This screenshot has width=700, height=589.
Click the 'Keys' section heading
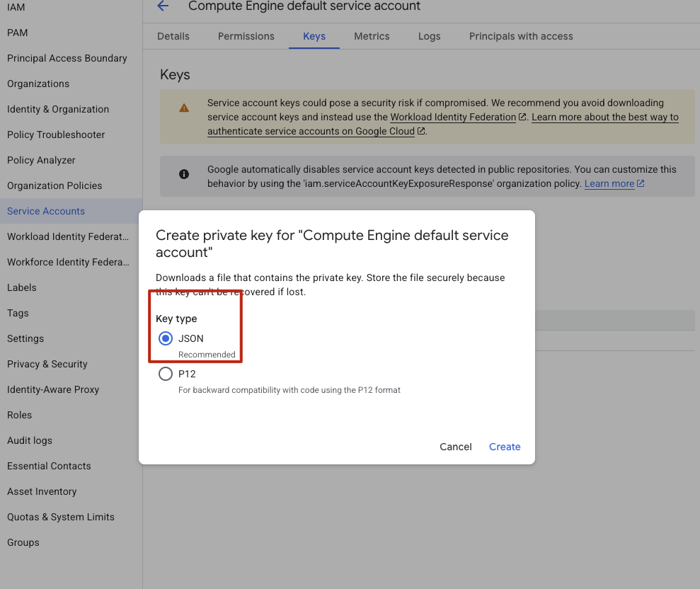click(x=175, y=74)
